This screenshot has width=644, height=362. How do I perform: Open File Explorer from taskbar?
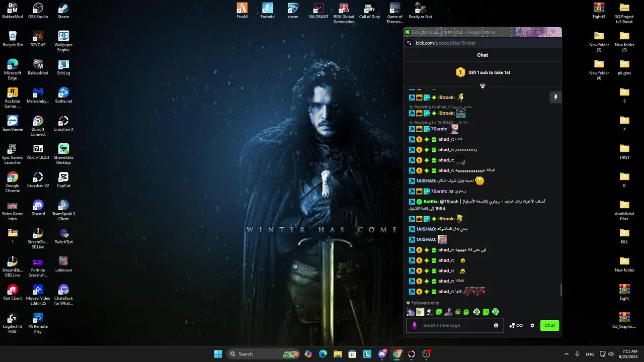click(x=338, y=354)
